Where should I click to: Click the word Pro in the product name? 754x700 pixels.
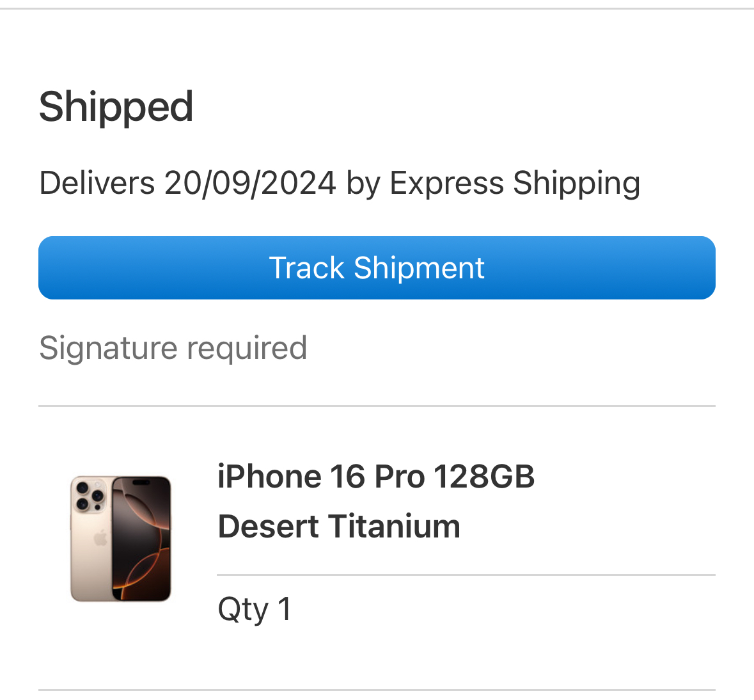pos(400,477)
